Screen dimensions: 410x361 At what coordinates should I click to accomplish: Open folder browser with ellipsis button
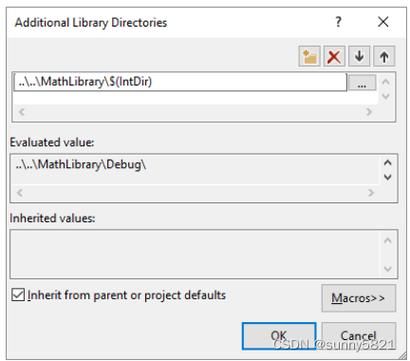point(362,82)
